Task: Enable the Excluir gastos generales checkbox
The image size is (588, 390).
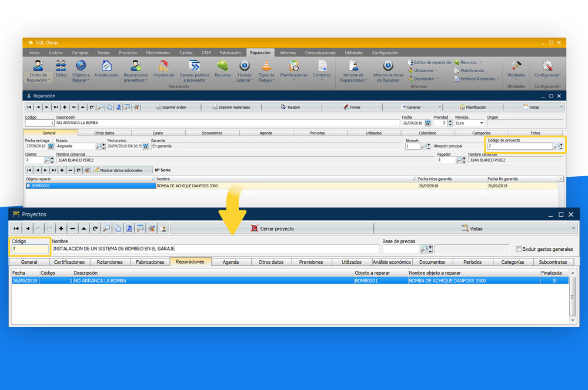Action: click(x=518, y=249)
